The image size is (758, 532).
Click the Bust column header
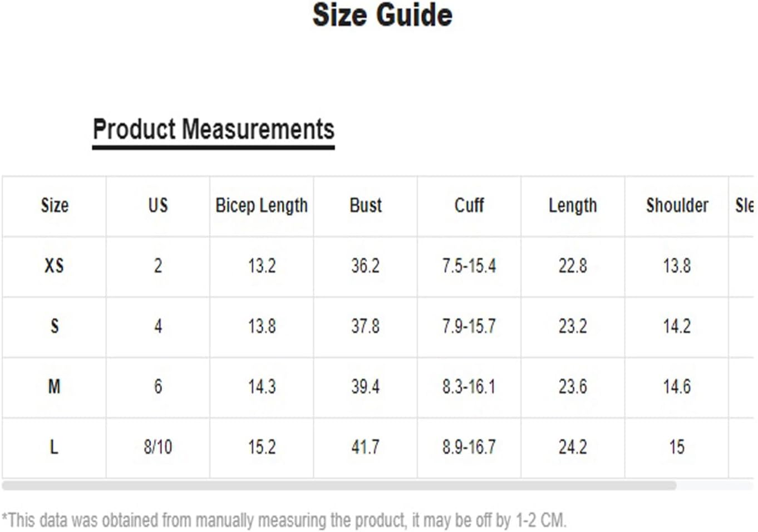pyautogui.click(x=366, y=205)
